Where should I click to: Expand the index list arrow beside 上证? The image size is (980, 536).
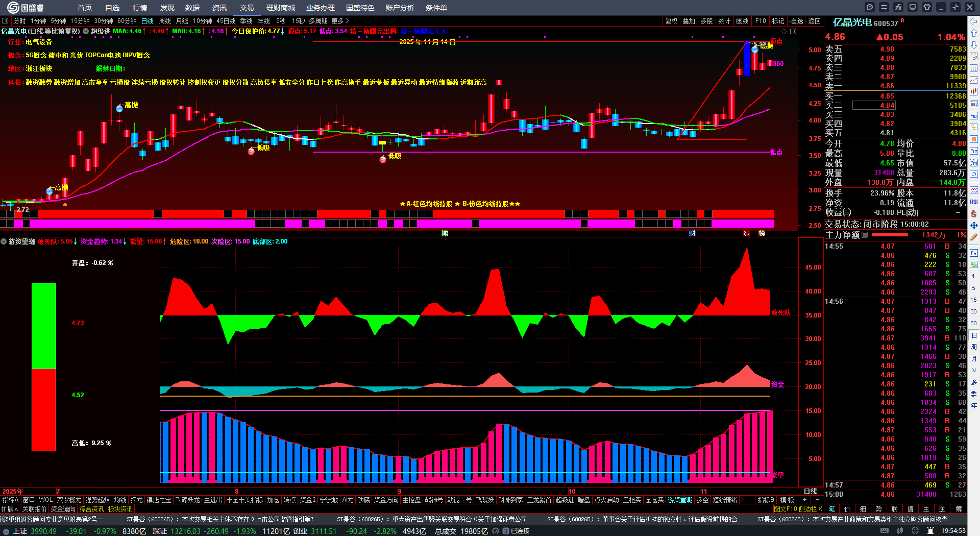(x=6, y=531)
